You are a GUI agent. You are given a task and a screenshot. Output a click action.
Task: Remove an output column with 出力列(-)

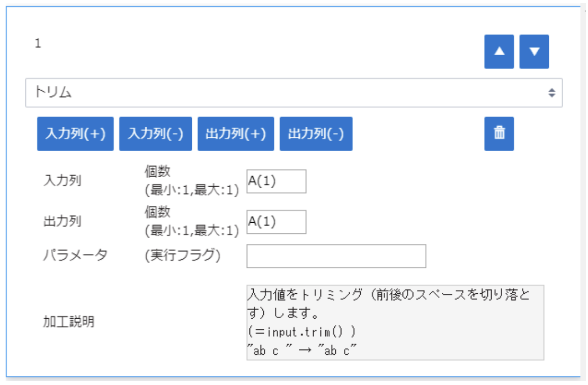[x=316, y=134]
